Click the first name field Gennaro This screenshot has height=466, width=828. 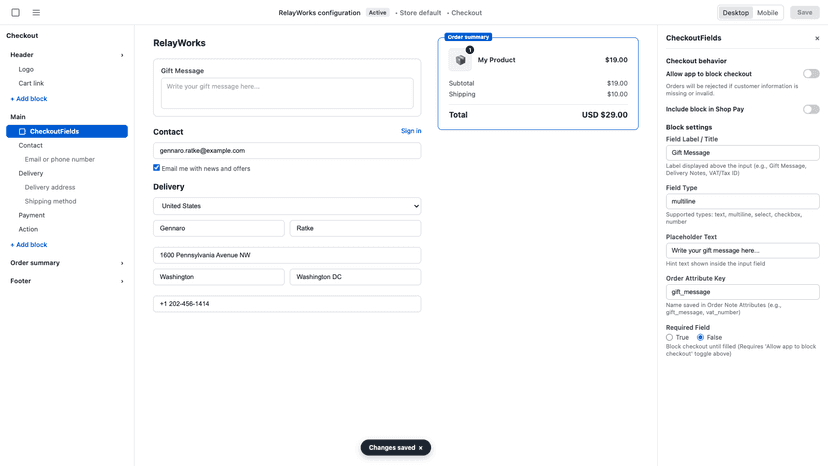pos(219,228)
